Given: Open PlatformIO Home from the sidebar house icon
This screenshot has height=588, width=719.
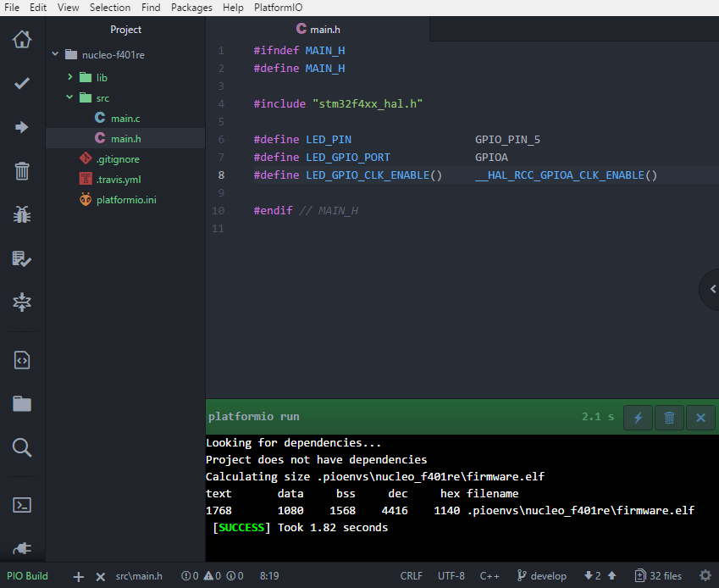Looking at the screenshot, I should 21,39.
